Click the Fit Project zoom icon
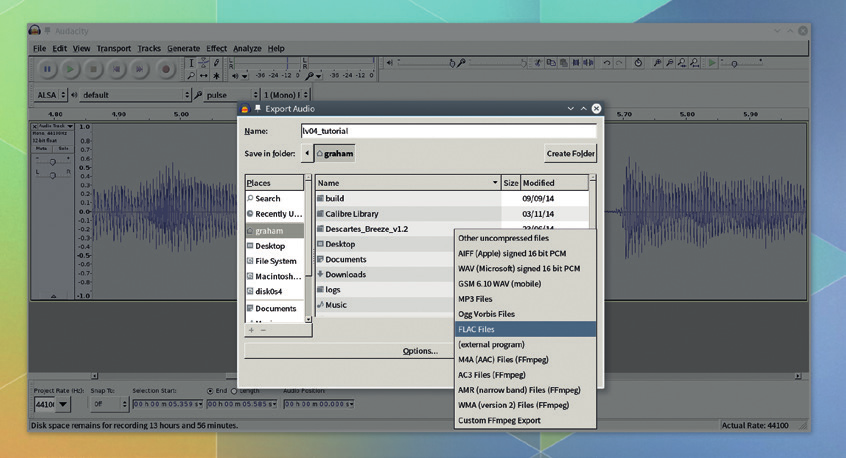846x458 pixels. point(694,63)
